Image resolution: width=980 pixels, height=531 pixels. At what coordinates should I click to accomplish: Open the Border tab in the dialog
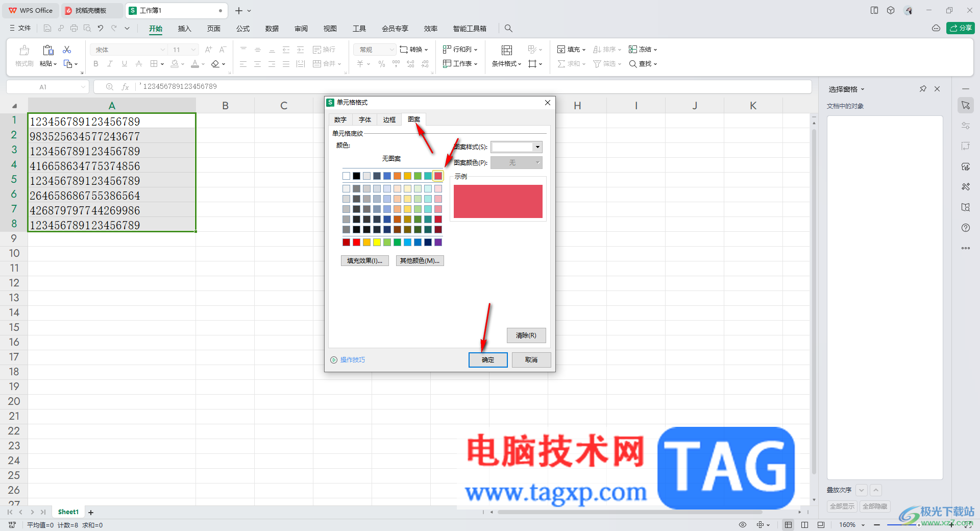pos(389,119)
